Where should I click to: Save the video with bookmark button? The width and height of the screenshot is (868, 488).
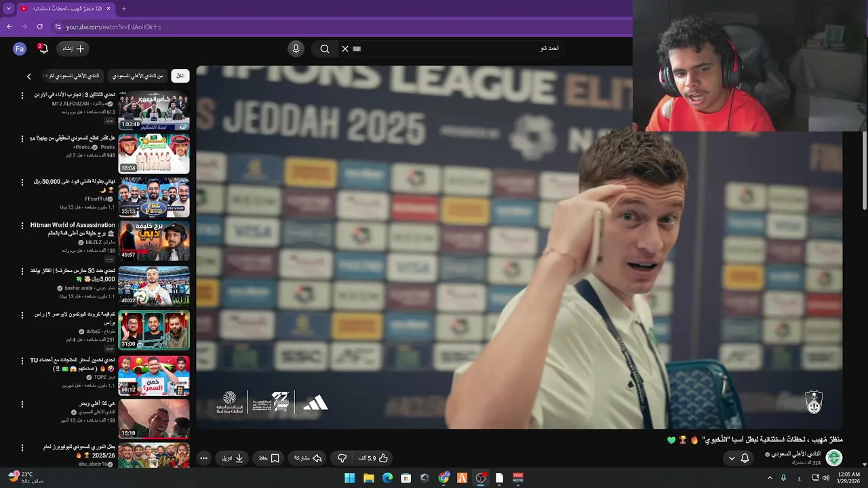click(269, 458)
